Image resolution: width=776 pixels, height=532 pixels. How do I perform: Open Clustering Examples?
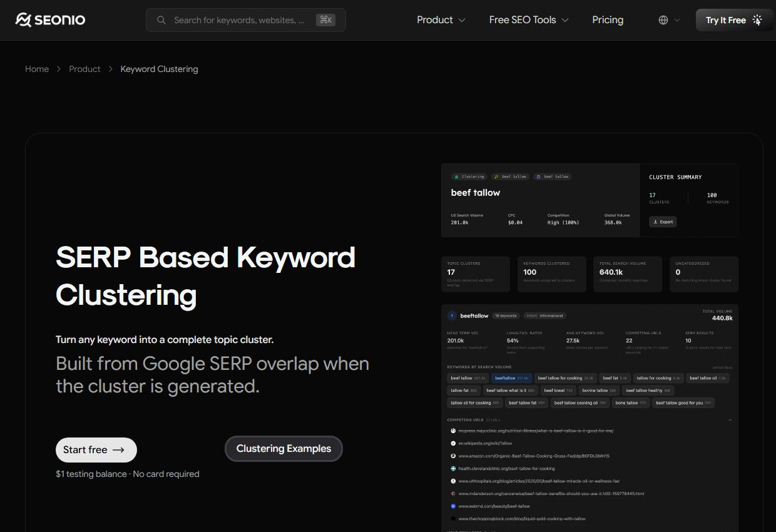(283, 449)
